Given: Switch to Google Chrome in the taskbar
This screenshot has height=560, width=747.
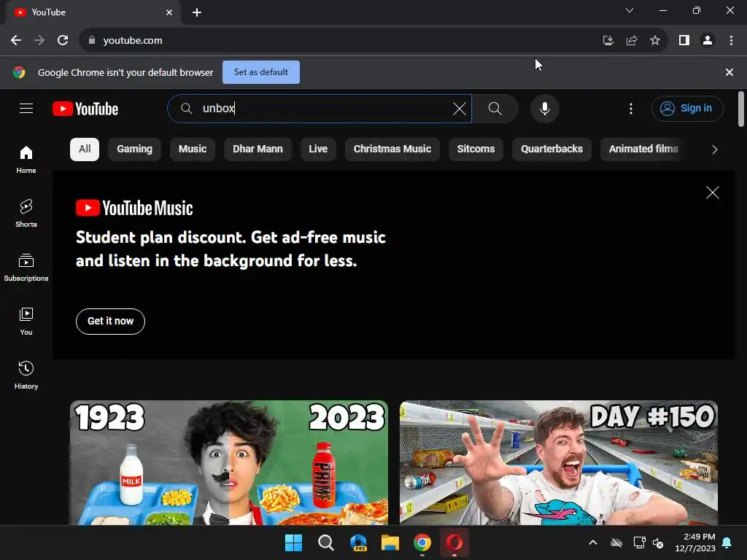Looking at the screenshot, I should click(422, 542).
